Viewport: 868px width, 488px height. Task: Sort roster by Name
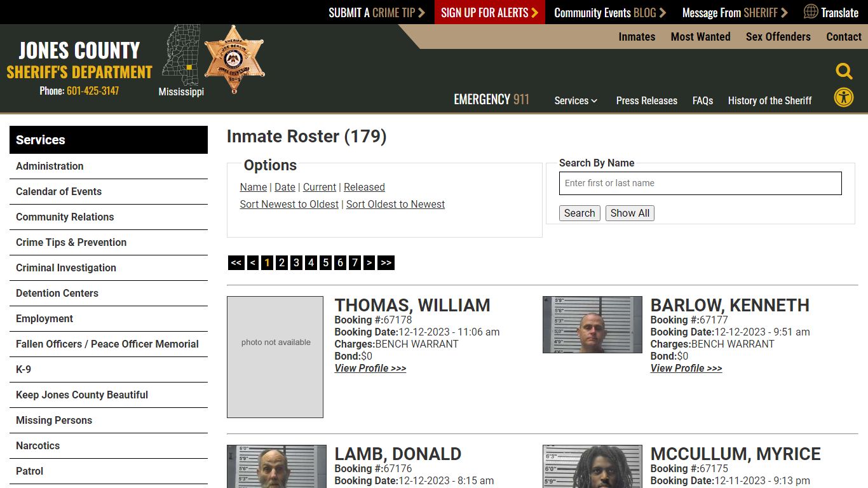pyautogui.click(x=254, y=187)
